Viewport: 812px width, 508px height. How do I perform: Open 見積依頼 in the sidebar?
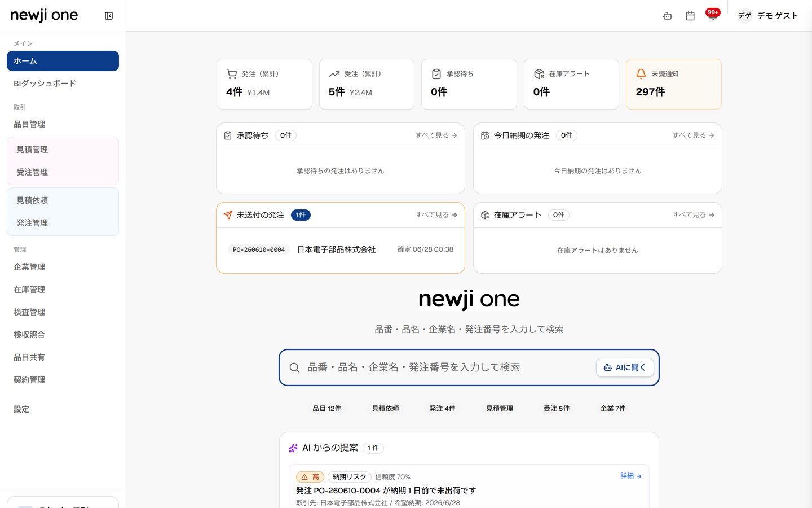pyautogui.click(x=63, y=200)
